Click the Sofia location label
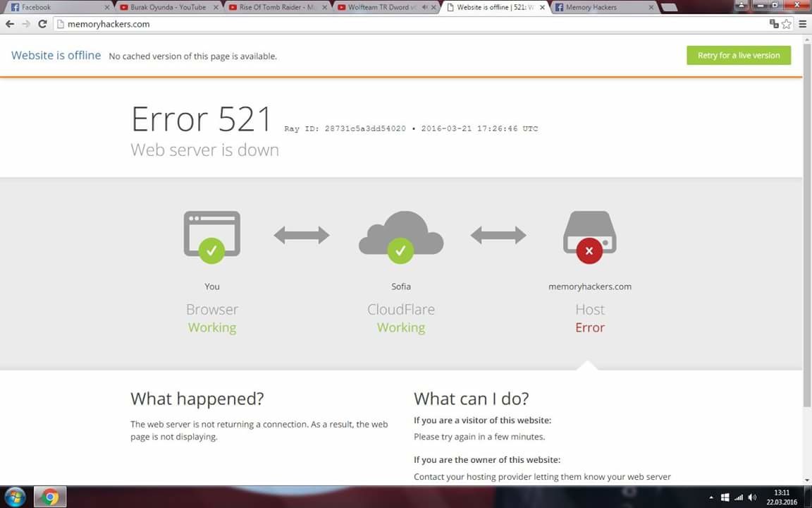 pos(401,286)
